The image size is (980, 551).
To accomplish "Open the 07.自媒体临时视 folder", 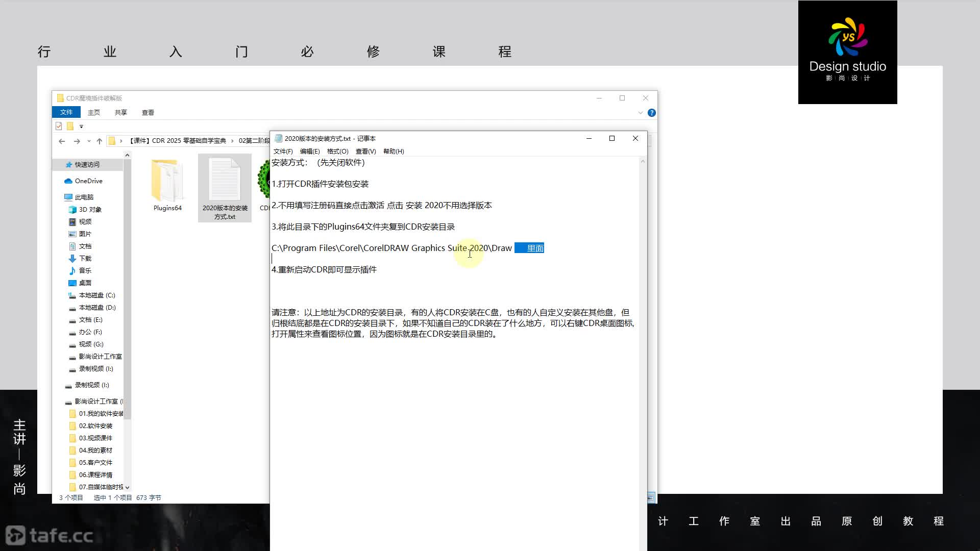I will coord(101,487).
